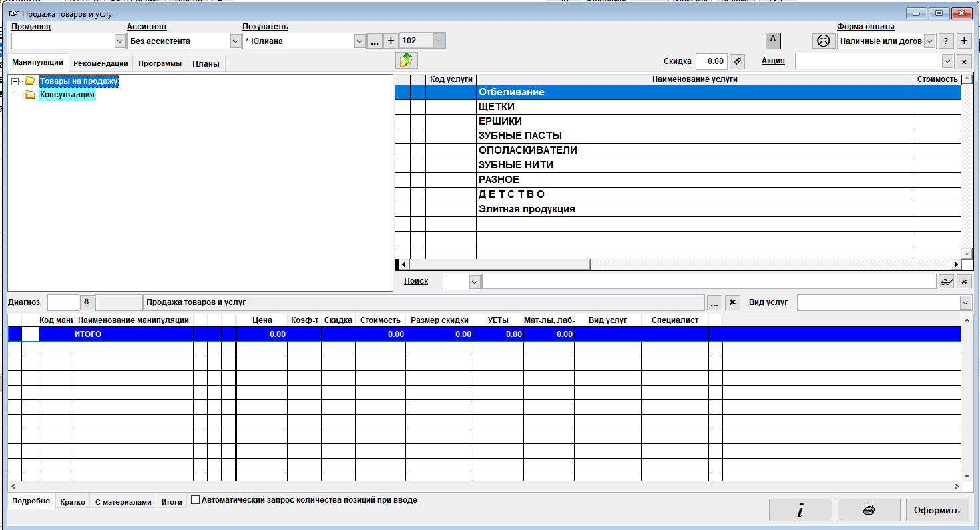Click the discount tag icon beside Скидка
The width and height of the screenshot is (980, 530).
pos(737,61)
